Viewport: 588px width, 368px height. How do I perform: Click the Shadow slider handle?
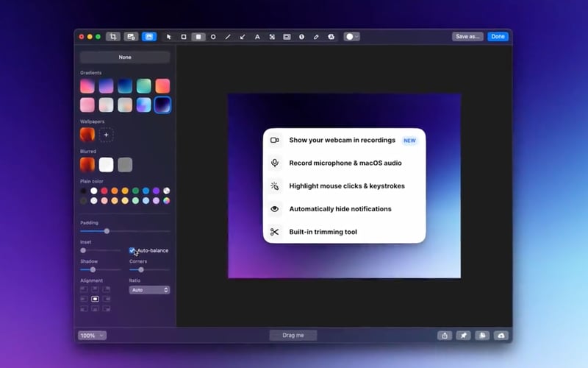click(x=93, y=269)
